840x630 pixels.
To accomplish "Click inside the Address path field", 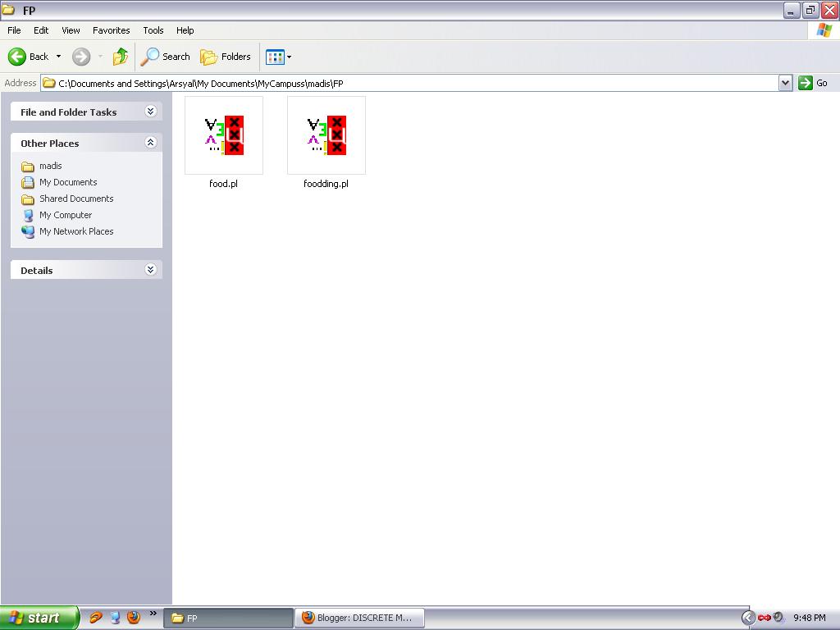I will point(410,83).
